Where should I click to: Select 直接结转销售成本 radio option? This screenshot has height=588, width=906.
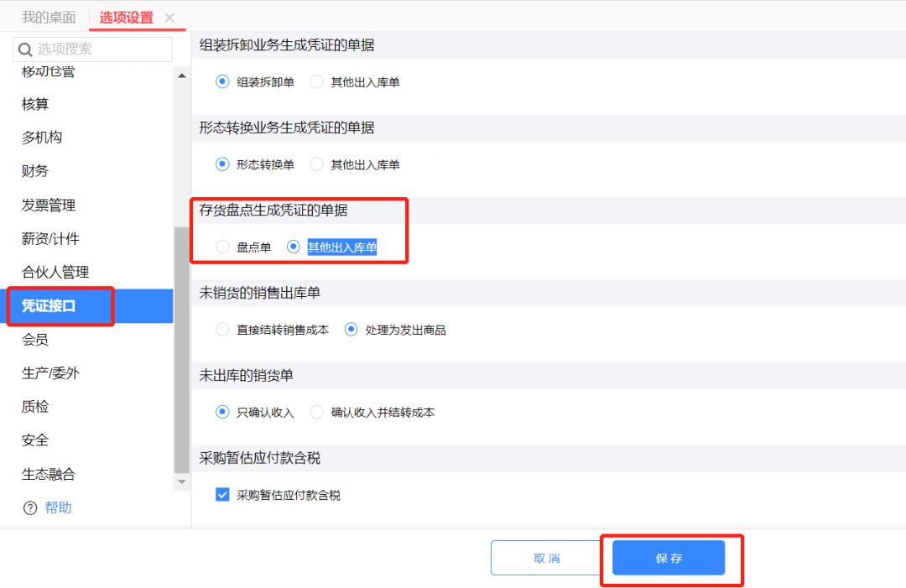coord(222,330)
